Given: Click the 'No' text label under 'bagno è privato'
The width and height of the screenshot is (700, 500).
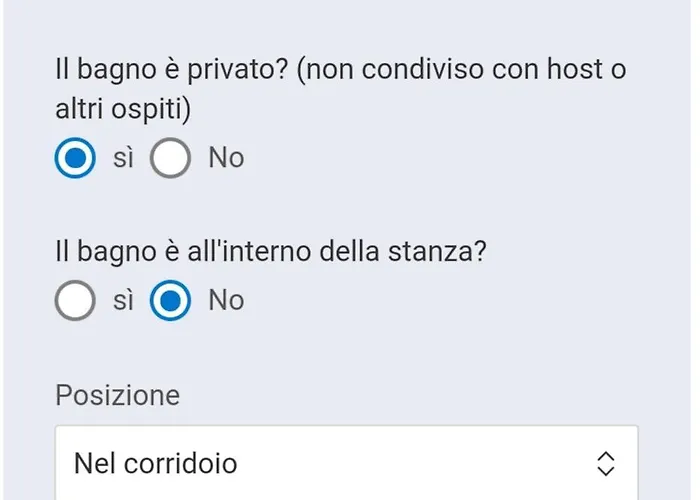Looking at the screenshot, I should coord(226,158).
